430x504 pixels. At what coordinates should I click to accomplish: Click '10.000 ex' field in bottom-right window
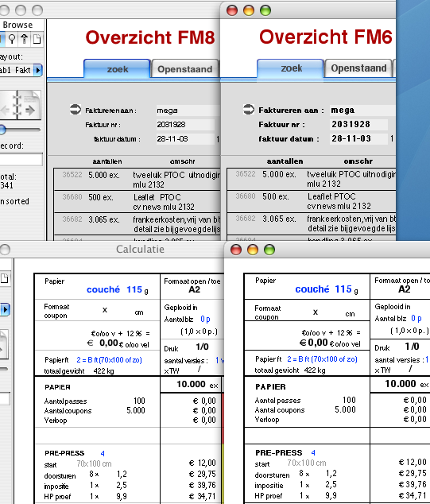pos(406,384)
